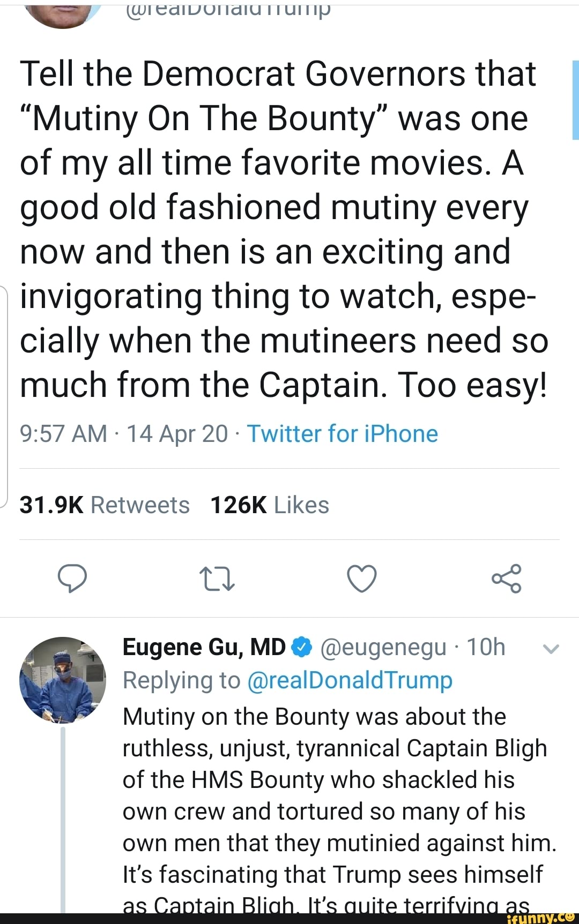Image resolution: width=579 pixels, height=924 pixels.
Task: Retweet the Mutiny On The Bounty tweet
Action: 217,579
